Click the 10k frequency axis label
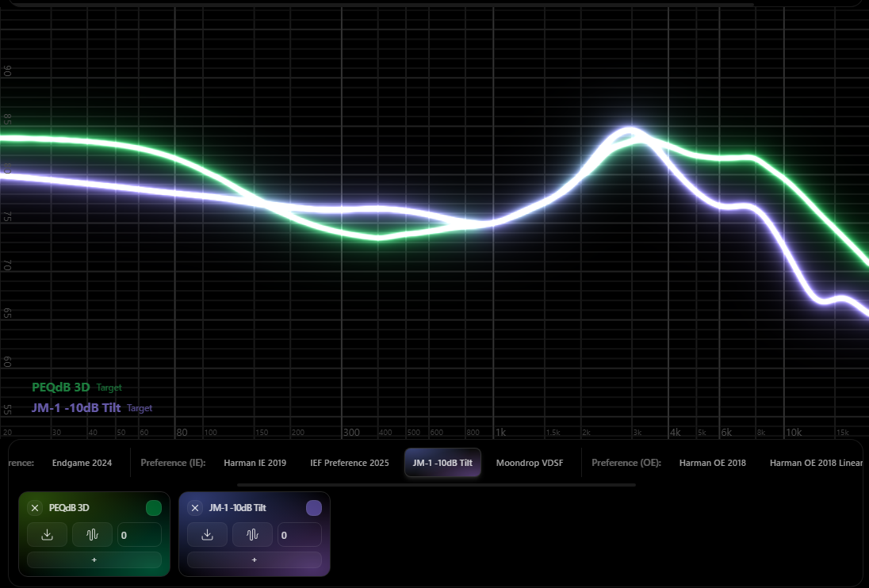The width and height of the screenshot is (869, 588). [x=794, y=433]
